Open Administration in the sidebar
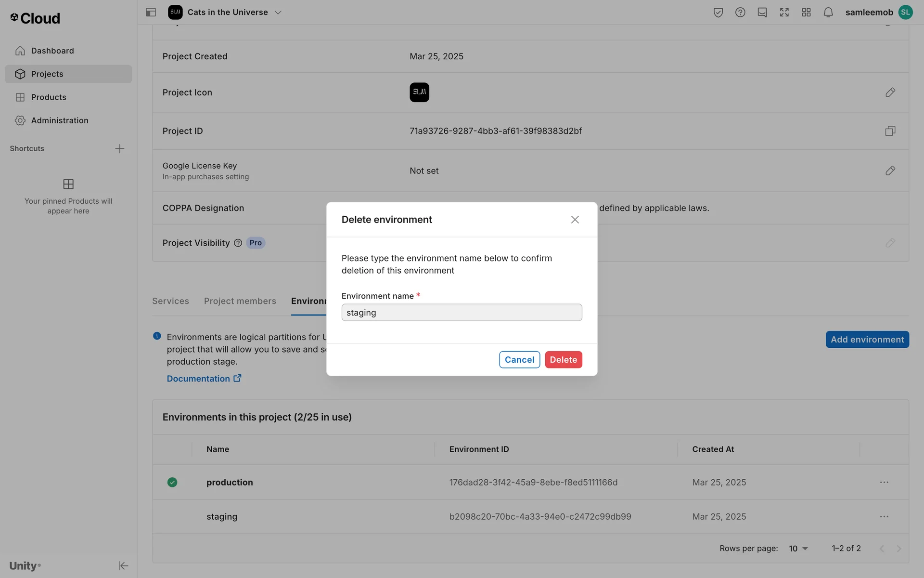The height and width of the screenshot is (578, 924). [x=60, y=120]
